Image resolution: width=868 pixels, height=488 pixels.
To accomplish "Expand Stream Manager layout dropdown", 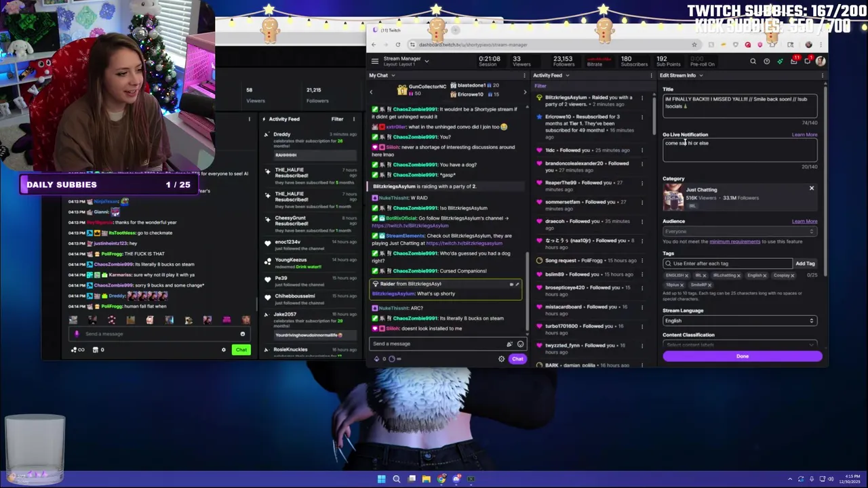I will click(x=427, y=60).
